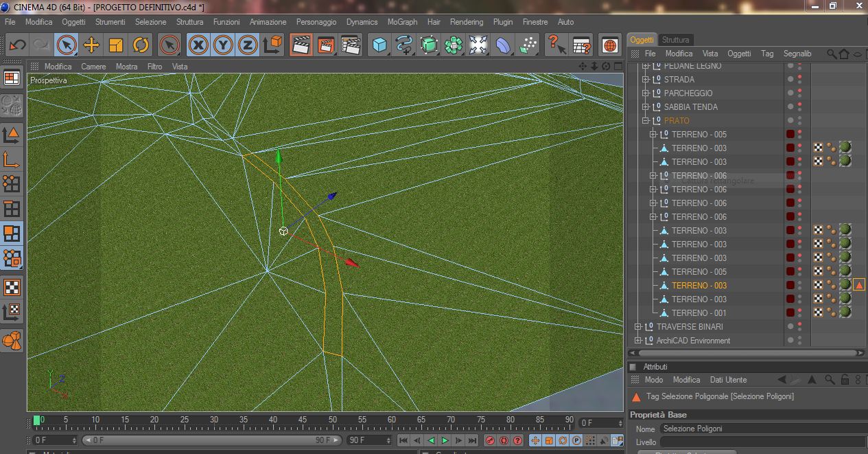The width and height of the screenshot is (868, 454).
Task: Open the help pointer icon
Action: [x=556, y=45]
